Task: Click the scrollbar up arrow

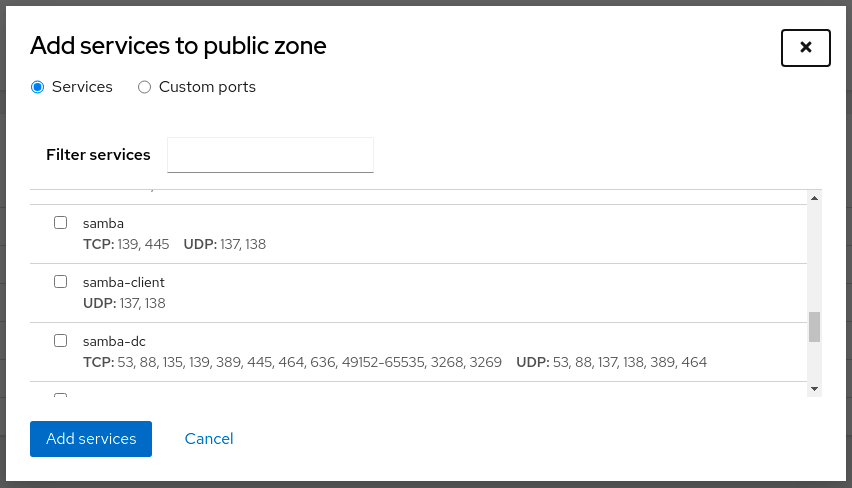Action: [814, 198]
